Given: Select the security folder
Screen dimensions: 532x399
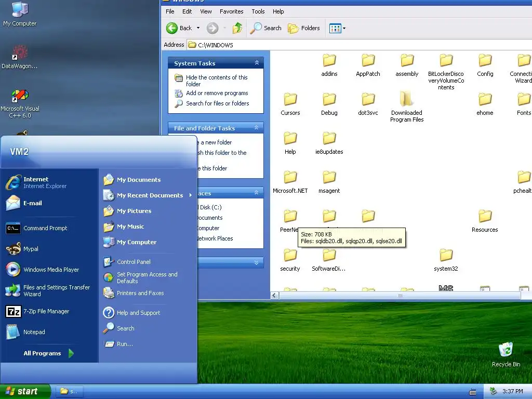Looking at the screenshot, I should (290, 260).
